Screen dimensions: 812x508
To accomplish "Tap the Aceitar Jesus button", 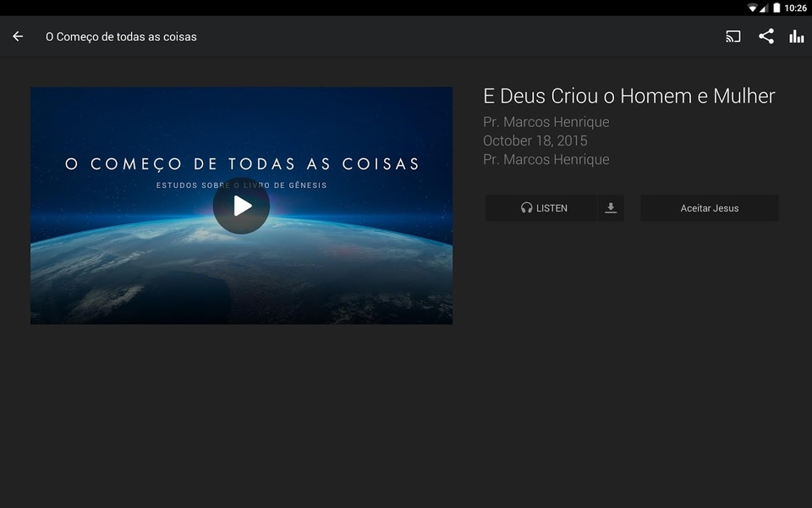I will point(710,208).
